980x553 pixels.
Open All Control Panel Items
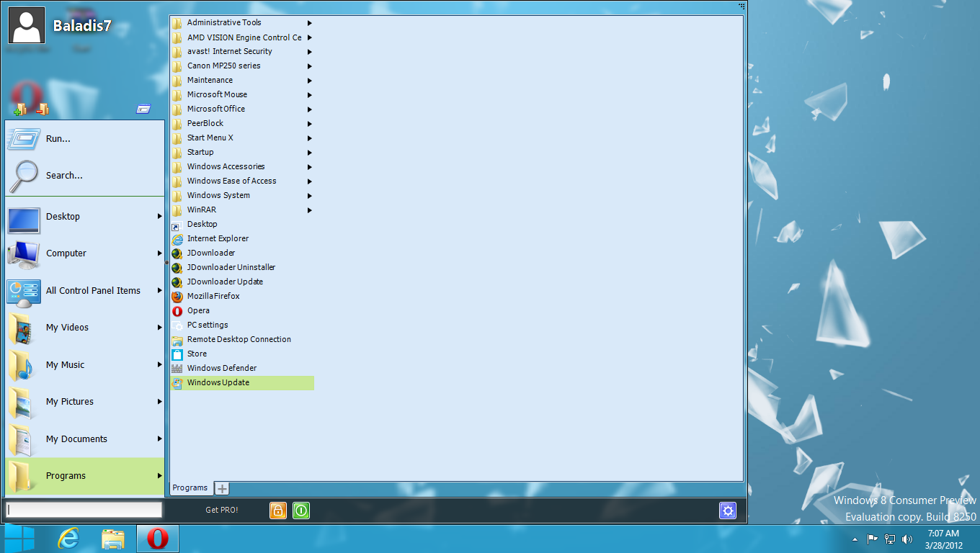pyautogui.click(x=85, y=291)
